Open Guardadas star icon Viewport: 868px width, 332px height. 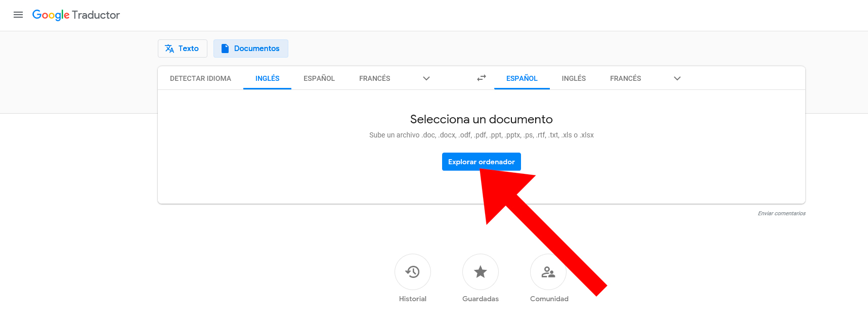pyautogui.click(x=481, y=272)
